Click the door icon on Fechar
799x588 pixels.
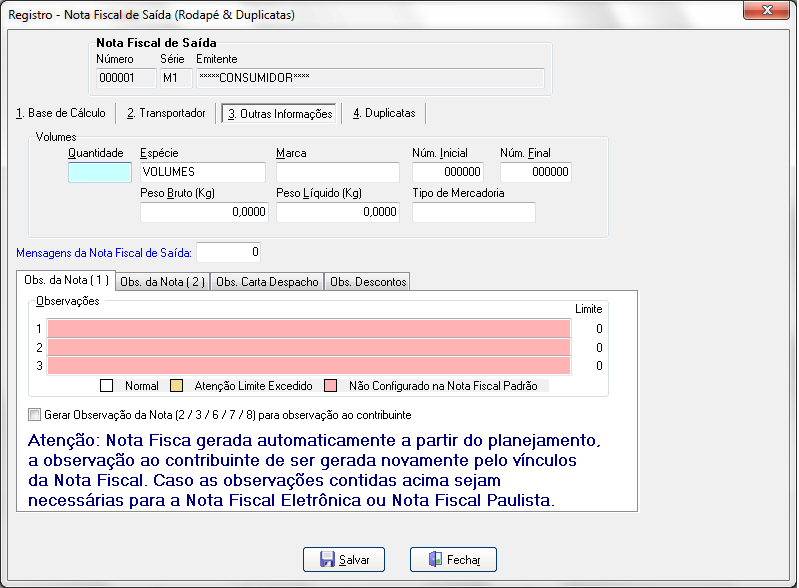pos(435,559)
